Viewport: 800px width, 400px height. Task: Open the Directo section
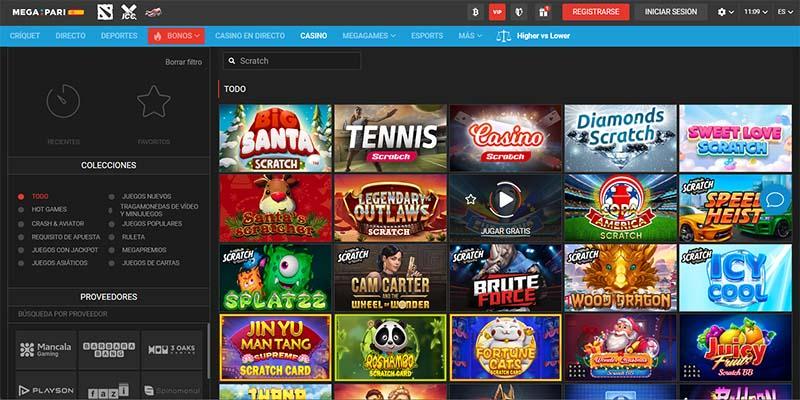(x=70, y=36)
